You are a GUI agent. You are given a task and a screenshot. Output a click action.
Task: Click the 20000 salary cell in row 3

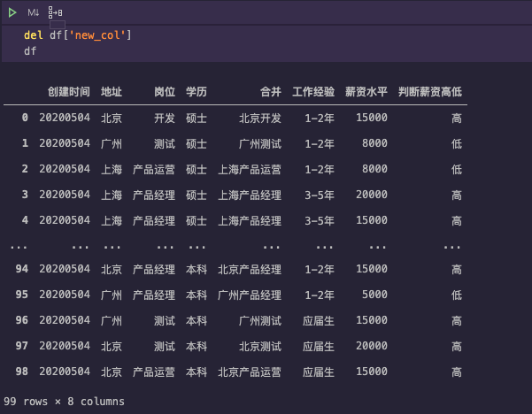coord(371,195)
